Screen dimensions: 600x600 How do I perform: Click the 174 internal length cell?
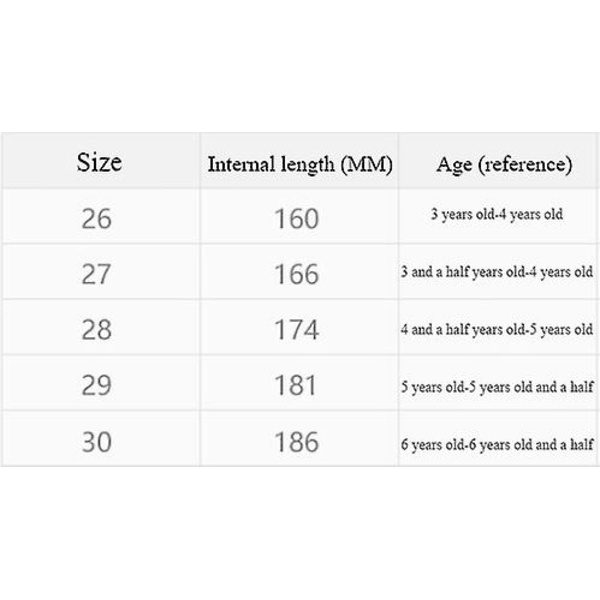[299, 328]
